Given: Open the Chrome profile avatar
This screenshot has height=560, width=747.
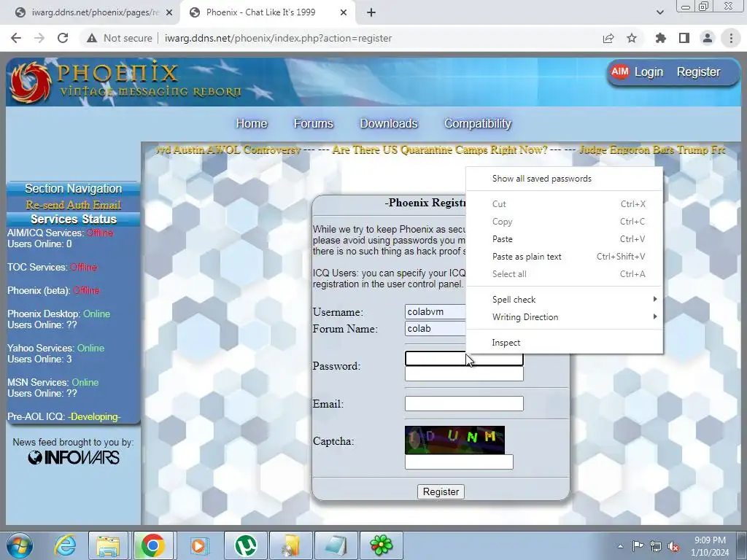Looking at the screenshot, I should coord(708,38).
